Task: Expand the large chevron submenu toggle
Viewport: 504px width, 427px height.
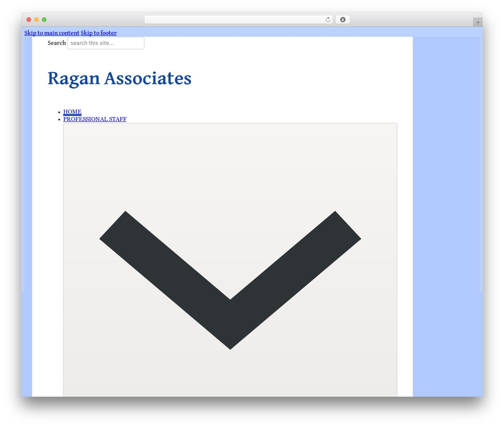Action: coord(230,260)
